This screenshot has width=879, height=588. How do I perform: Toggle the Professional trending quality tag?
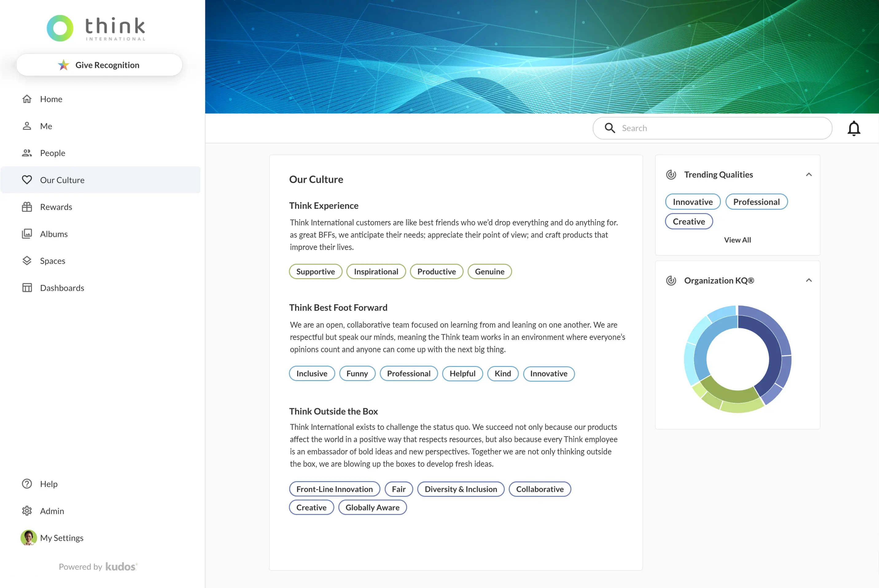757,202
